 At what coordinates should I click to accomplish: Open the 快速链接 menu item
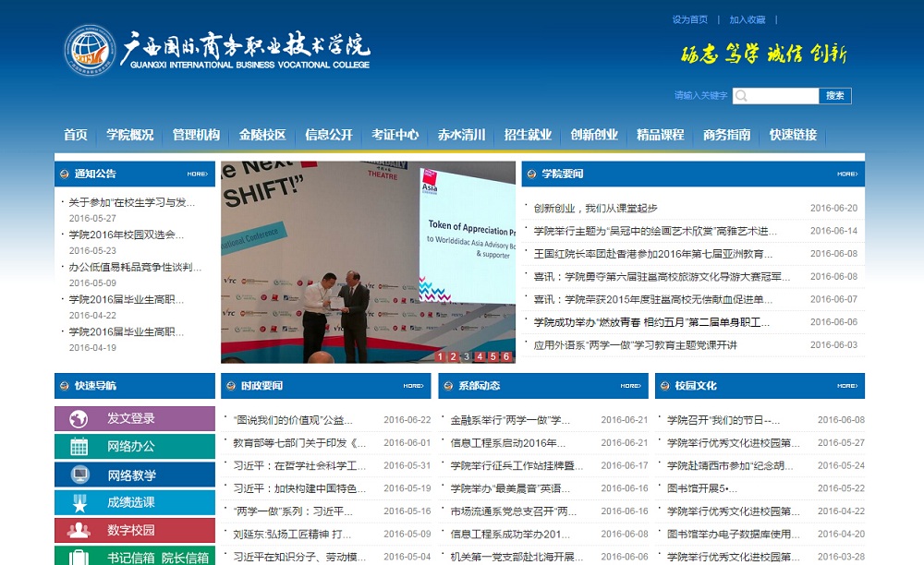pyautogui.click(x=793, y=135)
